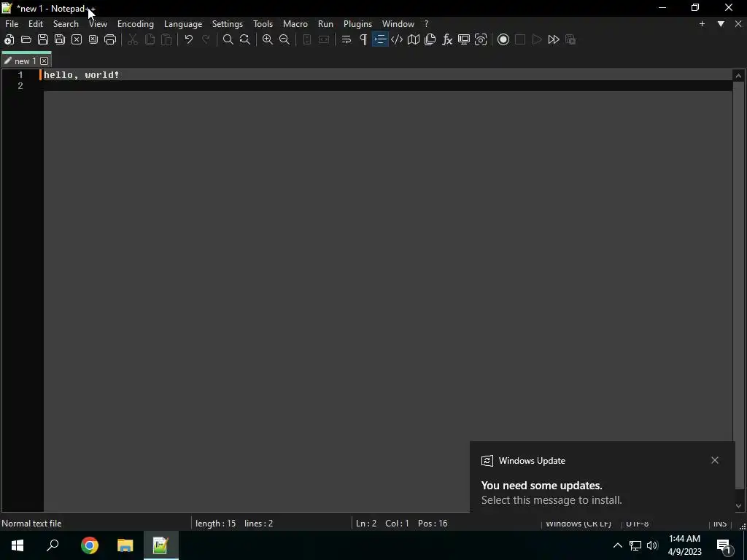
Task: Click the UTF-8 encoding status field
Action: coord(638,524)
